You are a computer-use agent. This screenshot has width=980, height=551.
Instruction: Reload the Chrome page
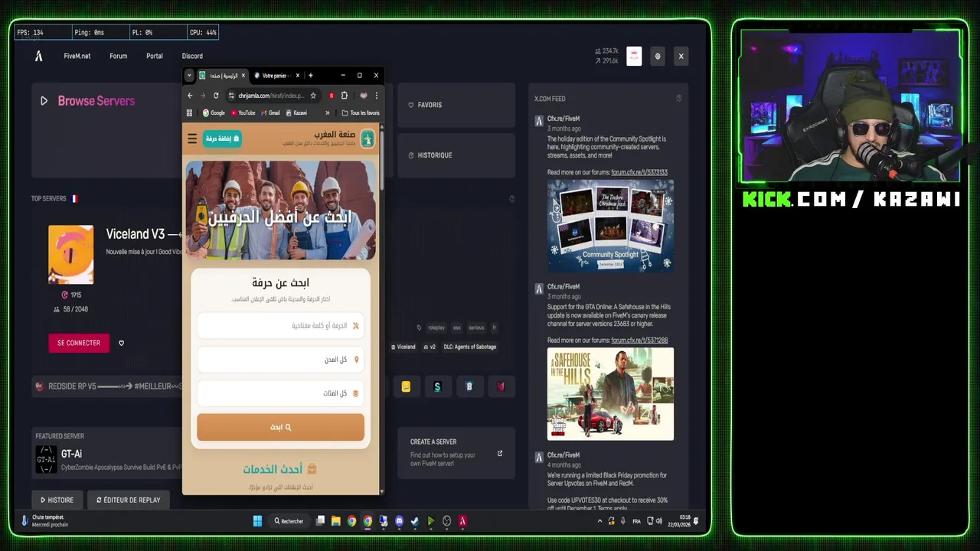click(216, 96)
